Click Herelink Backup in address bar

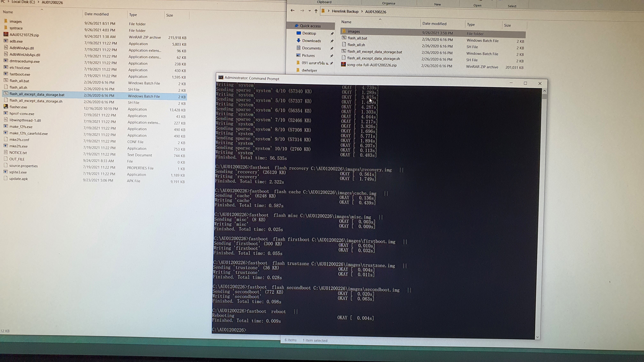345,11
